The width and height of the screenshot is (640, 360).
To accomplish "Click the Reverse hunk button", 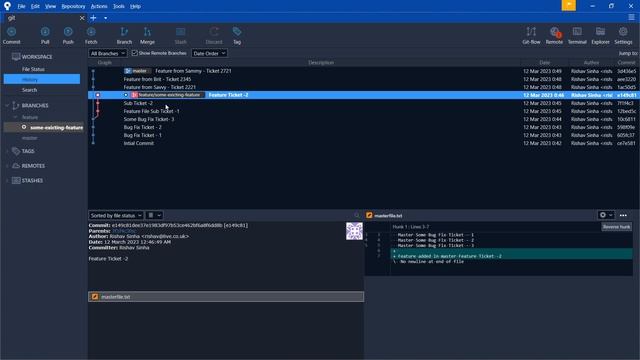I will [x=616, y=227].
